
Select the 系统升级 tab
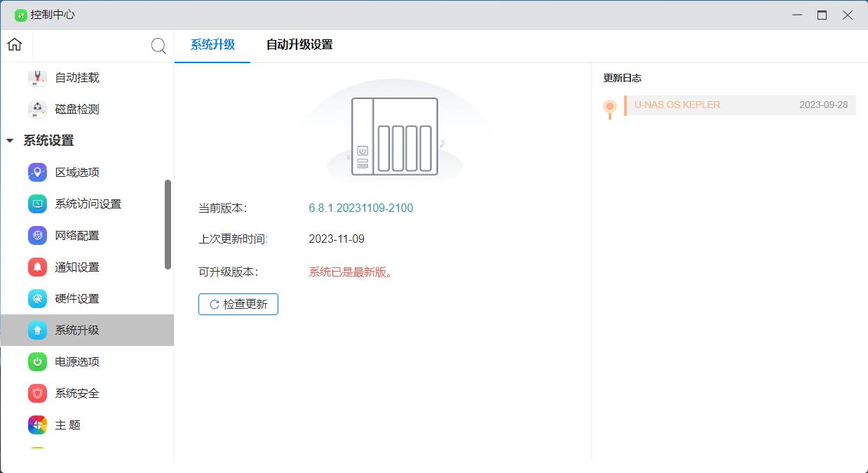click(212, 45)
